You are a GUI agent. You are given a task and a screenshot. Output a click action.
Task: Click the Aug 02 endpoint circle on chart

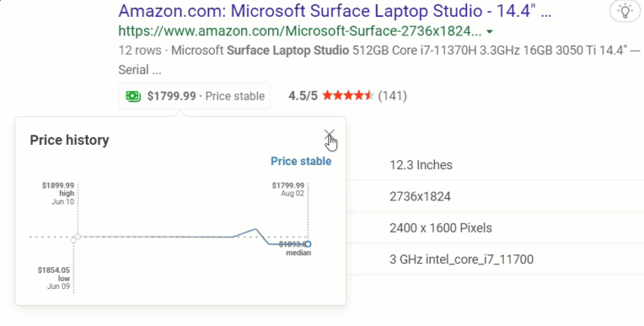click(x=308, y=244)
